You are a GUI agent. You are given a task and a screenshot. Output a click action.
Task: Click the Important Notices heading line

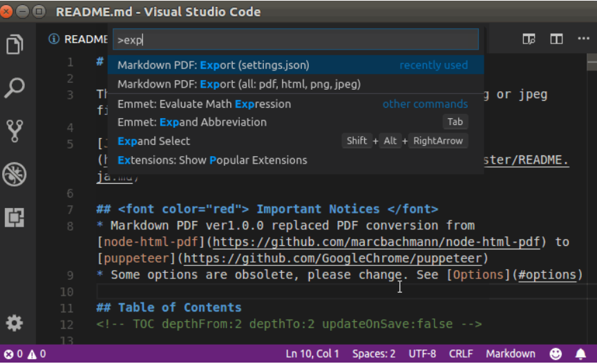267,209
